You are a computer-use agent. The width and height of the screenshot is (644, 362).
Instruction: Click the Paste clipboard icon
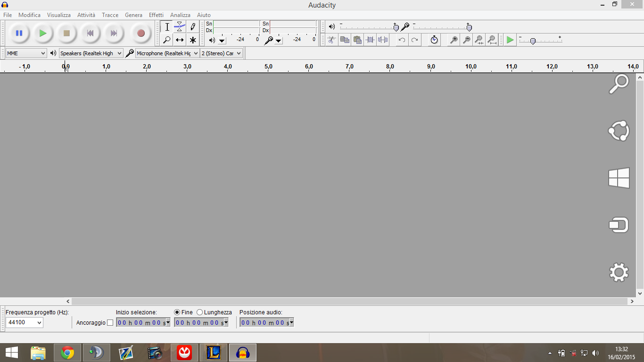point(357,40)
